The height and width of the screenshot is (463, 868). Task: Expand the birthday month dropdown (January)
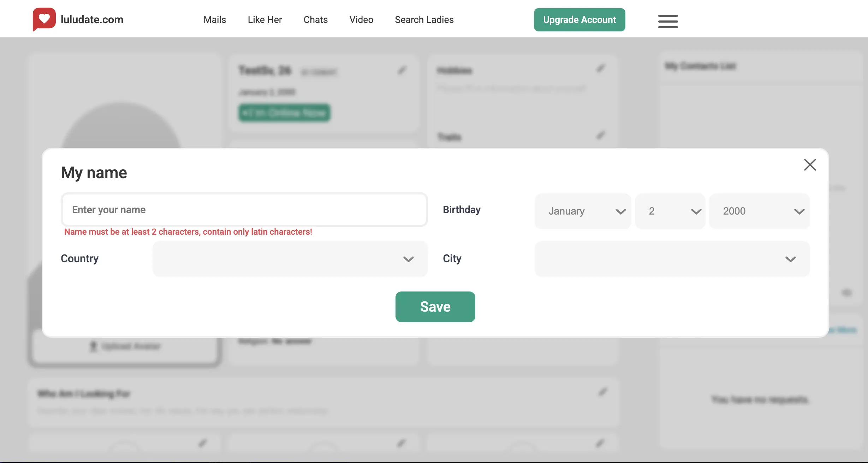coord(583,211)
